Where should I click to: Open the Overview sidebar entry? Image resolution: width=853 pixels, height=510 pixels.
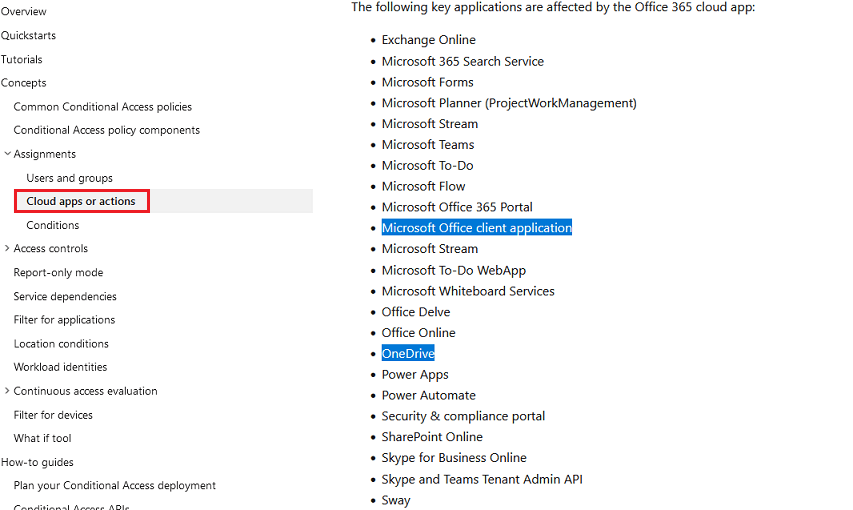pyautogui.click(x=23, y=11)
